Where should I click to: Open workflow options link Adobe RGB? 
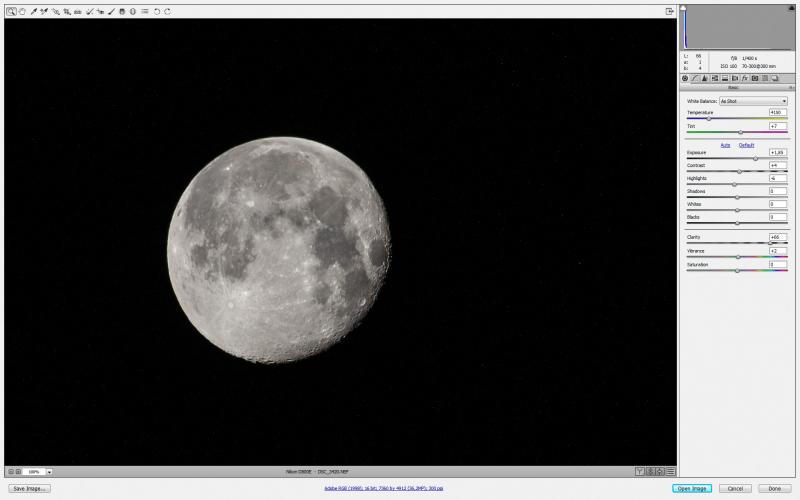pos(384,488)
